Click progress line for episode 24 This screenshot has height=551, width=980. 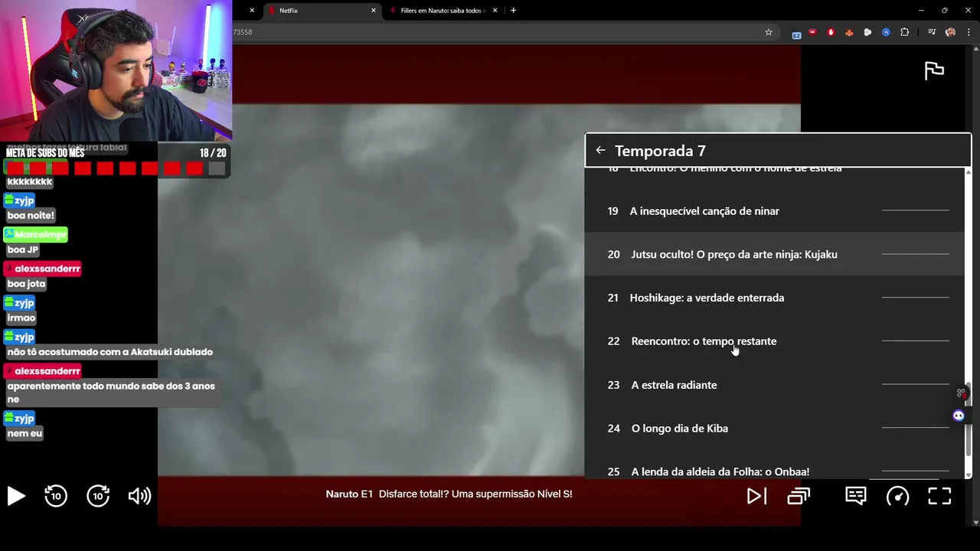pos(916,428)
